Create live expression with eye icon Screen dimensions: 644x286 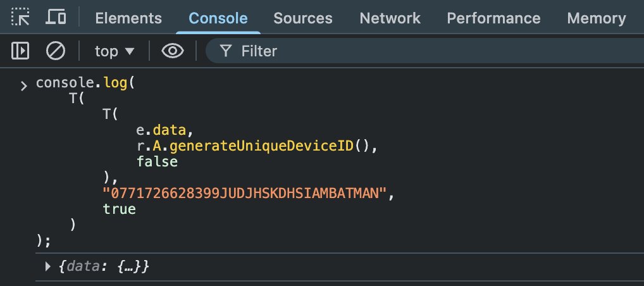coord(173,51)
